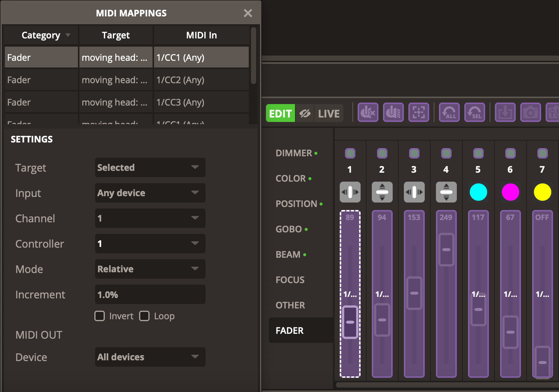Expand the Input dropdown showing Any device
The image size is (559, 392).
(150, 193)
